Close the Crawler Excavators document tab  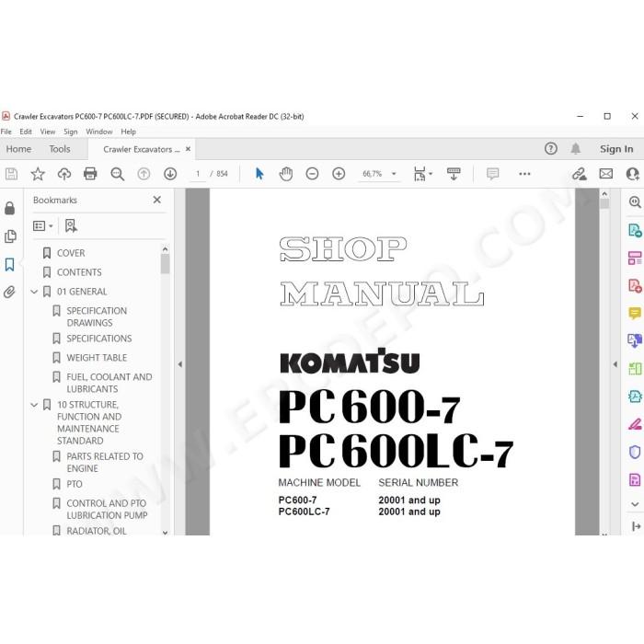188,149
